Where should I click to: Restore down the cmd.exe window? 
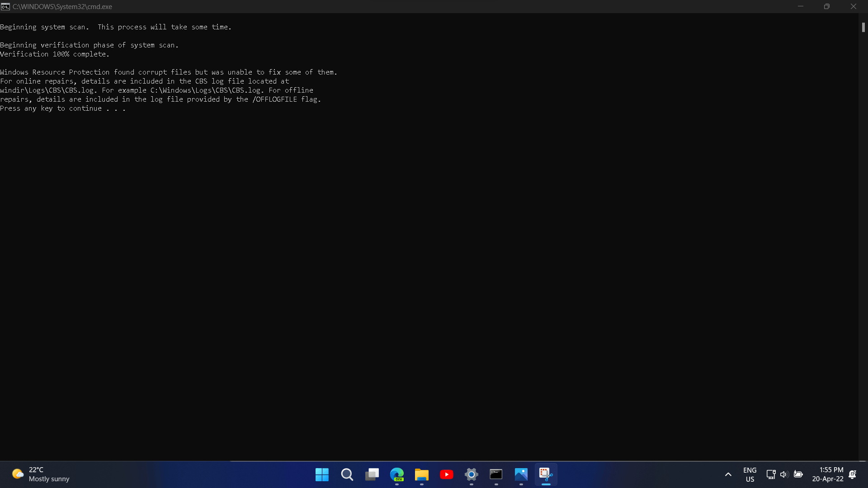826,6
